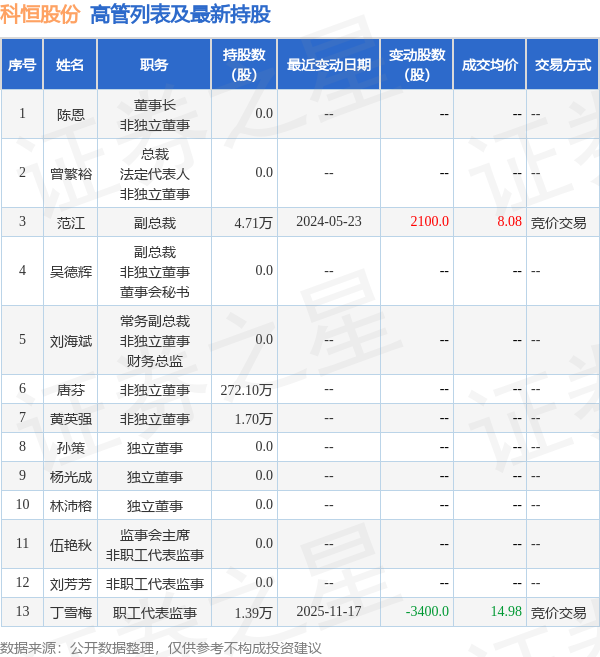Select the name 范江
600x657 pixels.
click(71, 222)
